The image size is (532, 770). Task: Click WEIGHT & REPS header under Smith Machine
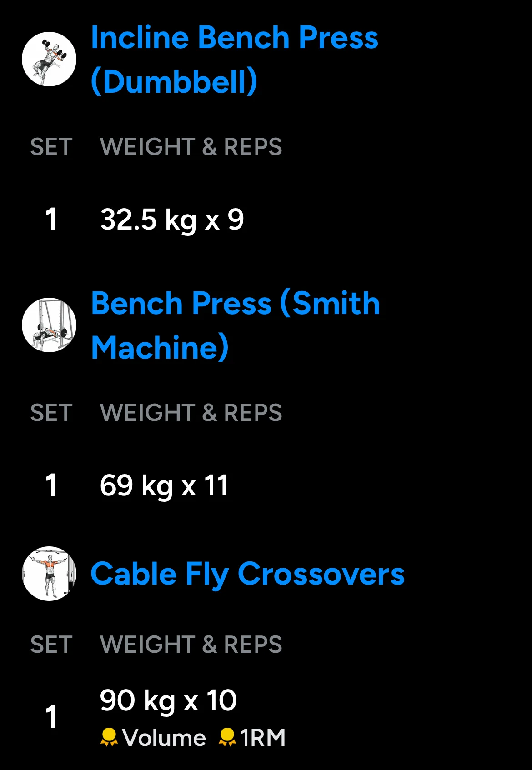point(191,413)
